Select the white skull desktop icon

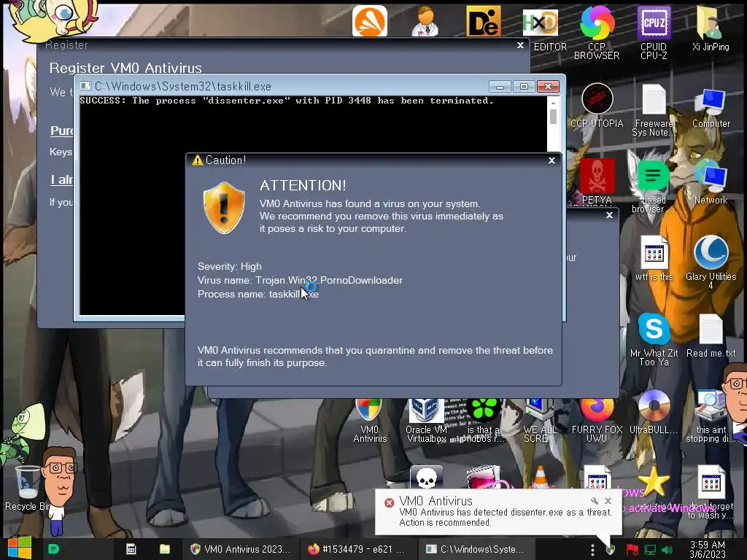click(x=426, y=477)
